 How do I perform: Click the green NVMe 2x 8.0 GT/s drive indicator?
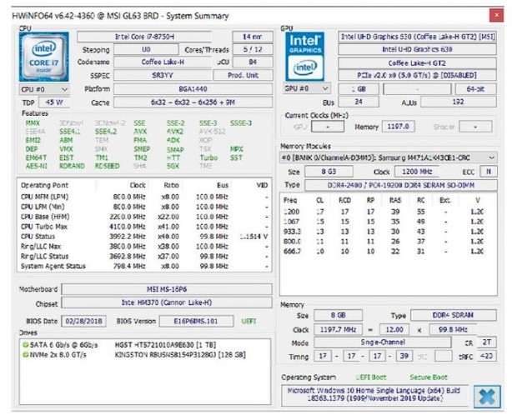[24, 354]
